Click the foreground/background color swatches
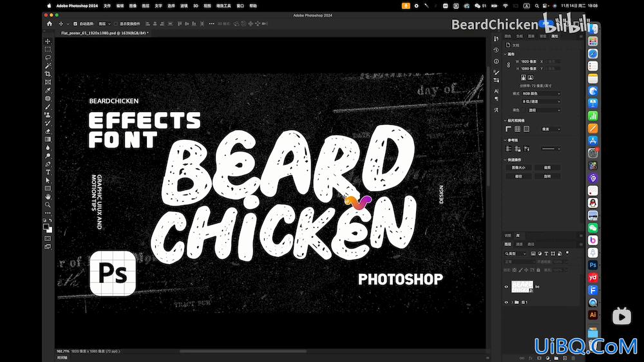This screenshot has width=644, height=362. click(x=48, y=228)
